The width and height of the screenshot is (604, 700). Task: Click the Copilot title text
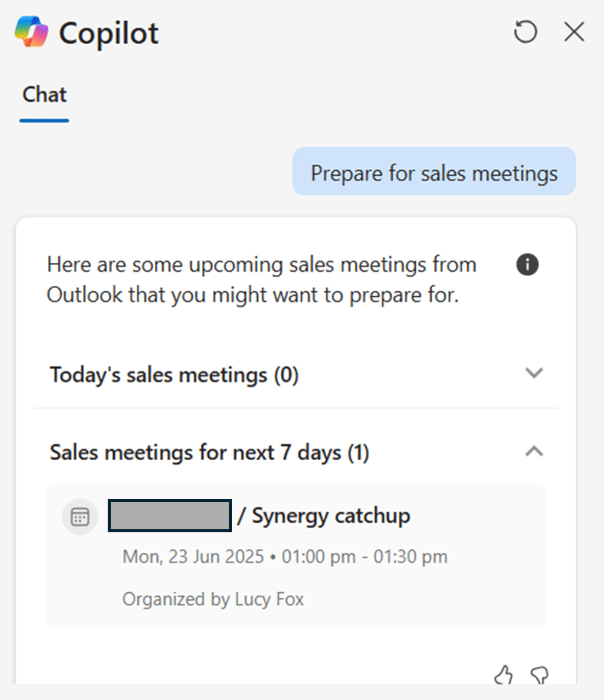click(109, 33)
